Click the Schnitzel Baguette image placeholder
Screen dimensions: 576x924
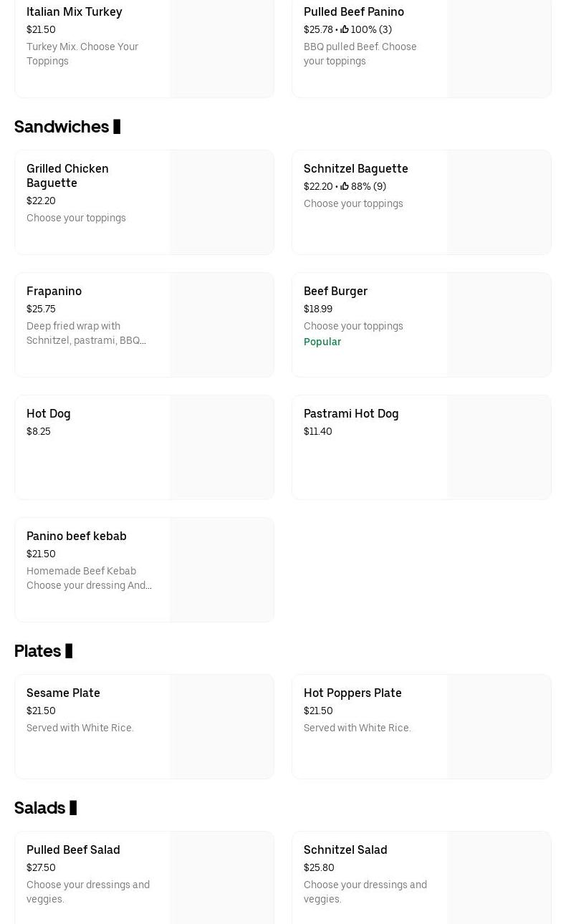pos(499,202)
